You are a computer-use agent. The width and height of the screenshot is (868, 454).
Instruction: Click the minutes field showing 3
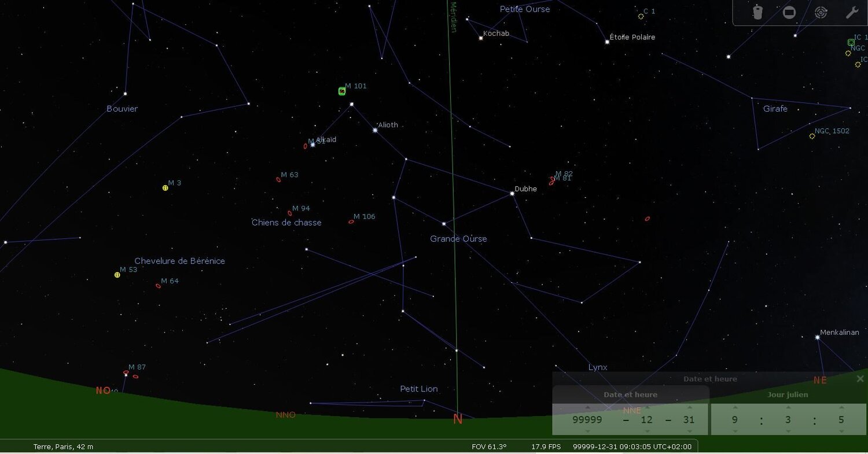point(788,420)
